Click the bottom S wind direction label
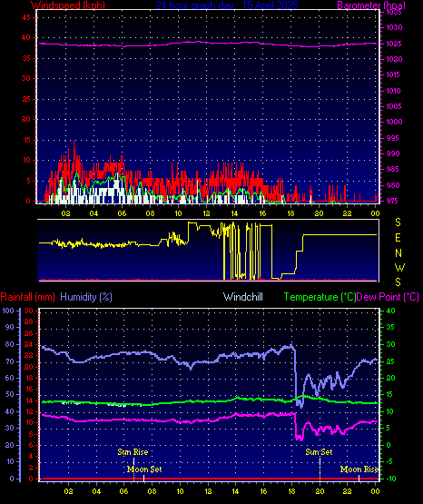The height and width of the screenshot is (504, 423). coord(398,282)
